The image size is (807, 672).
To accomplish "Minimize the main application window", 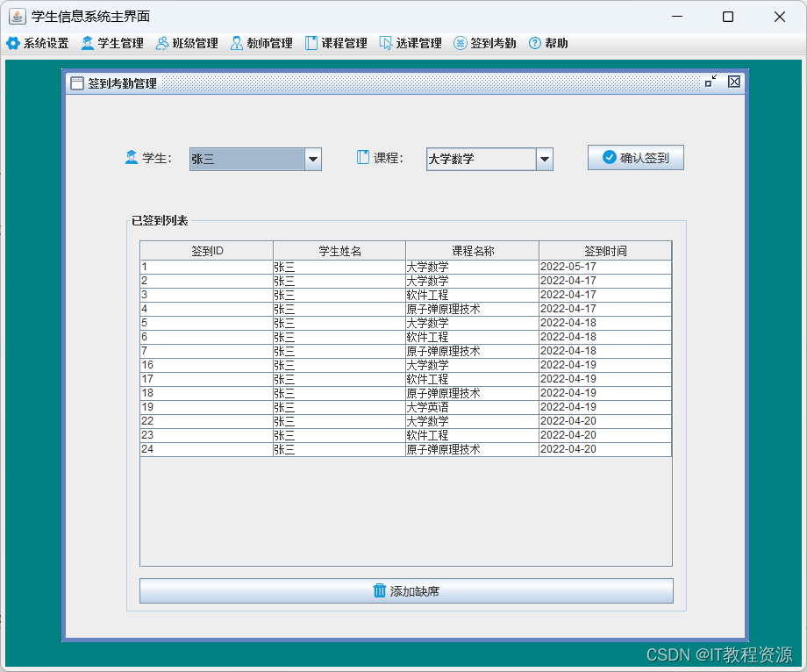I will click(677, 17).
